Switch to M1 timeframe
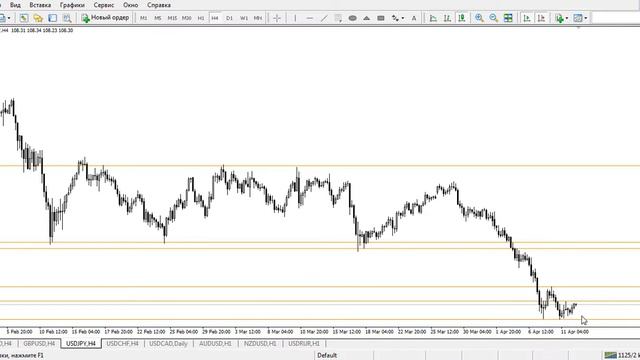The image size is (640, 360). click(x=143, y=18)
